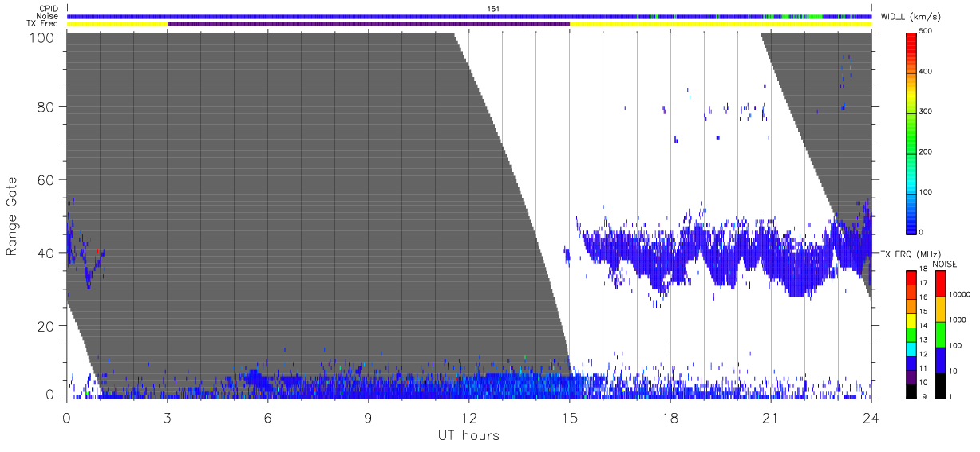
Task: Click the Range Gate axis title
Action: (x=12, y=216)
